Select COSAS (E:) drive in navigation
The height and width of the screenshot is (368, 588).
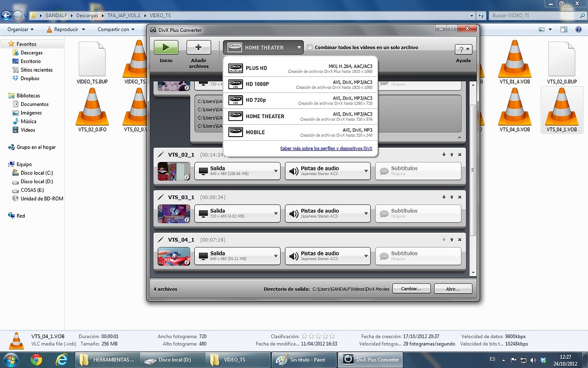tap(32, 190)
